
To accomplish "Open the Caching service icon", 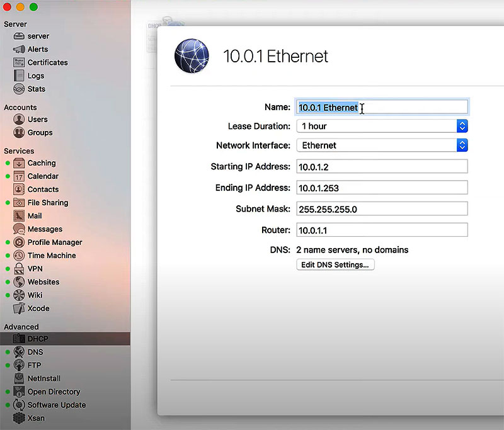I will click(x=19, y=163).
